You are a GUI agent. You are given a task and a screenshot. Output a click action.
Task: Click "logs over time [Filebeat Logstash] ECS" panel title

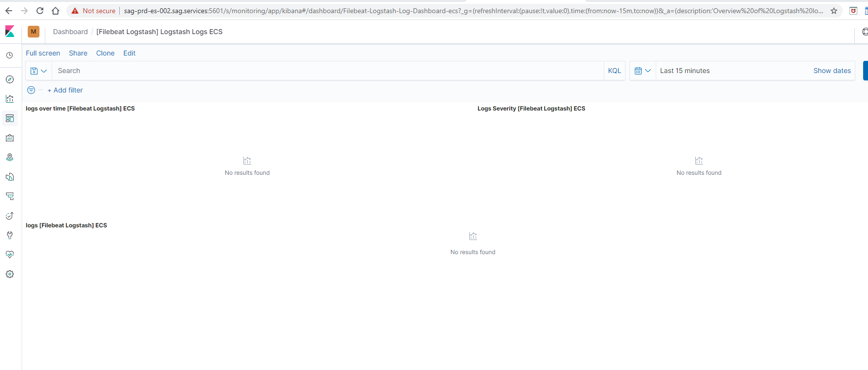click(x=80, y=109)
